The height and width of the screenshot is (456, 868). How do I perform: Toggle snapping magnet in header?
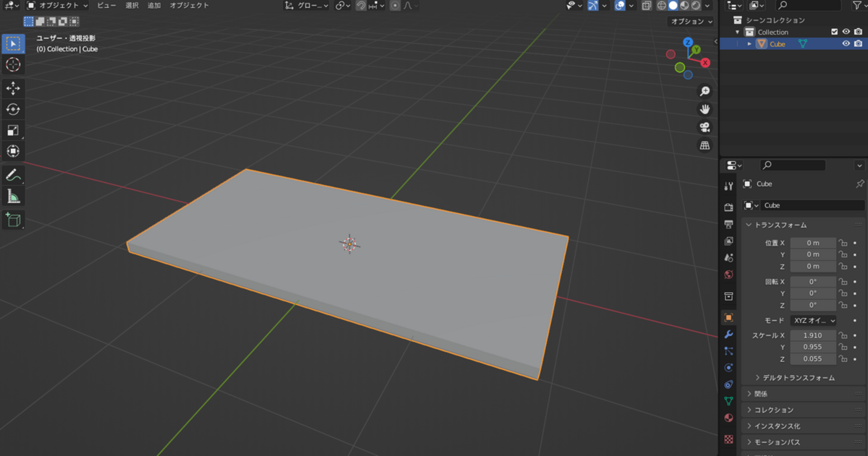(361, 5)
